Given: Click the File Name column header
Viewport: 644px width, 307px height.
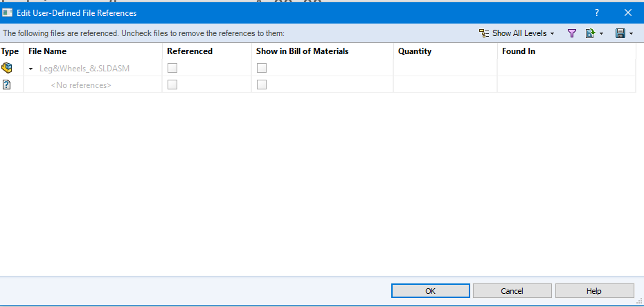Looking at the screenshot, I should pyautogui.click(x=47, y=51).
